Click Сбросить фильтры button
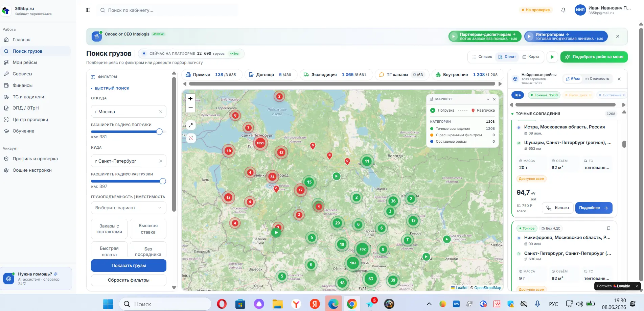 click(129, 280)
